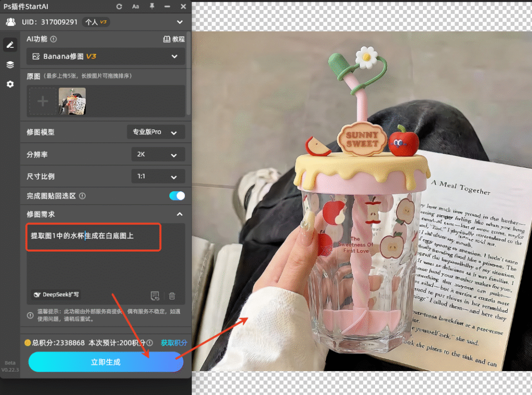
Task: Click the 立即生成 button
Action: point(106,362)
